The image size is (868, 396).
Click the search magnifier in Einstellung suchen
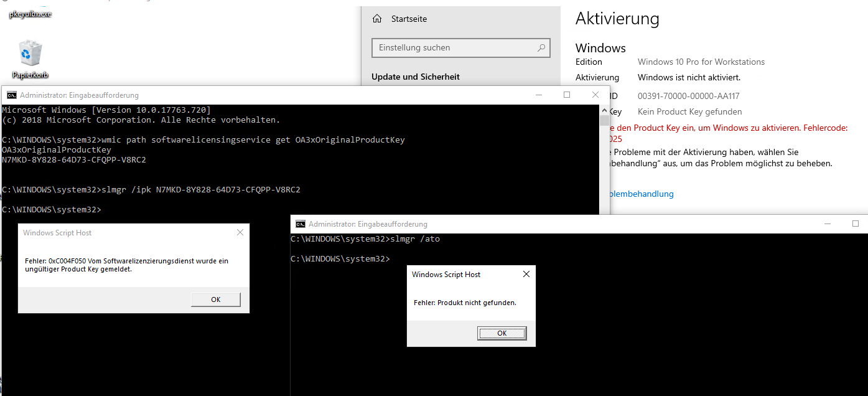tap(541, 47)
